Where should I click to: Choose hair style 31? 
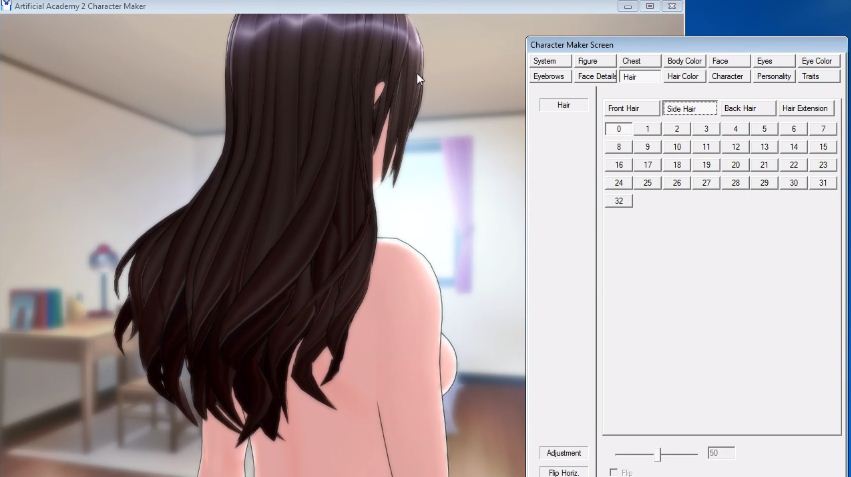click(823, 183)
